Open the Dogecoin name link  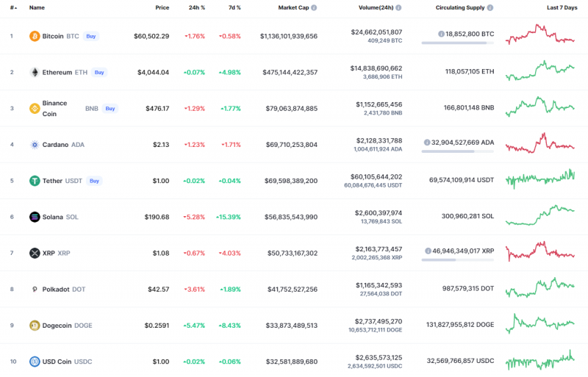[x=57, y=326]
